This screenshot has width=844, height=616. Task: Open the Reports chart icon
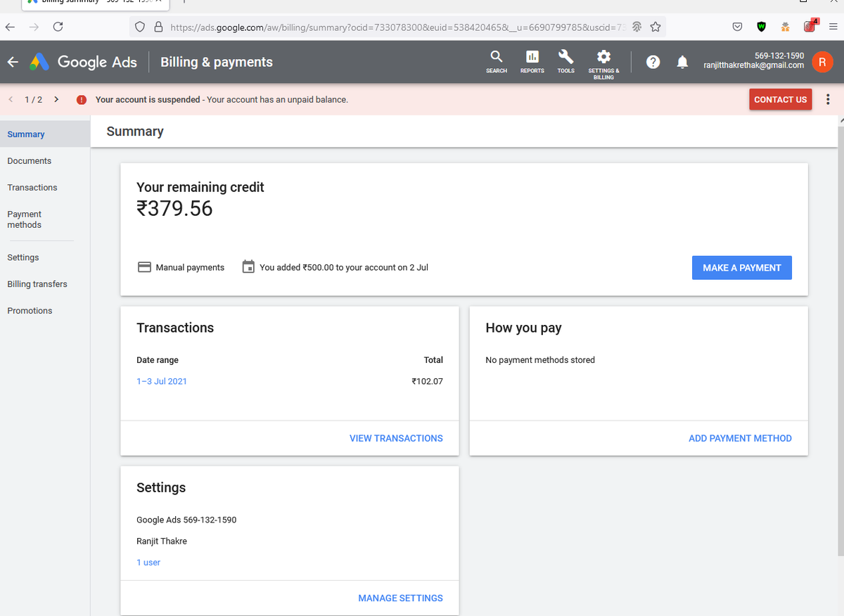coord(532,61)
